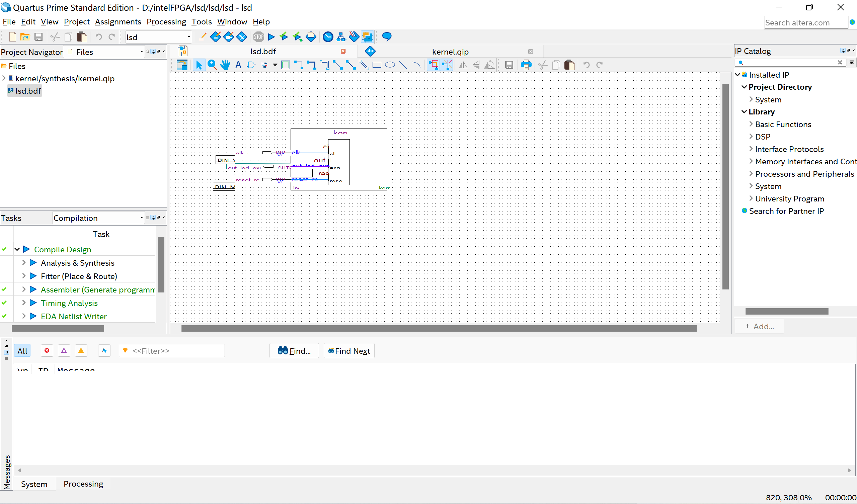
Task: Open the Timing Analyzer clock icon
Action: pos(328,37)
